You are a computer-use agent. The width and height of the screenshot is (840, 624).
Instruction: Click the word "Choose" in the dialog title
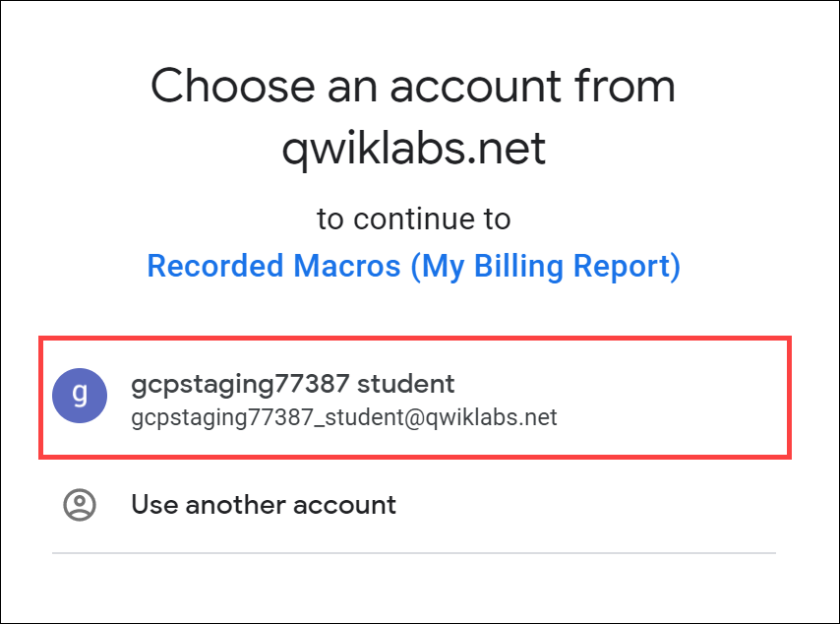pyautogui.click(x=233, y=86)
